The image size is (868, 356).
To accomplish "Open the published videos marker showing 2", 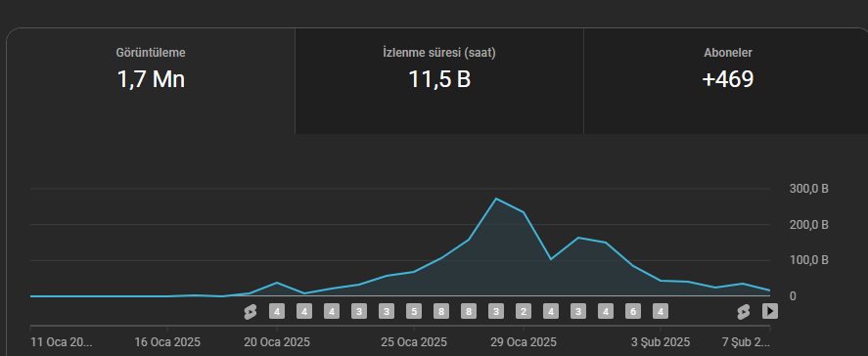I will tap(524, 311).
